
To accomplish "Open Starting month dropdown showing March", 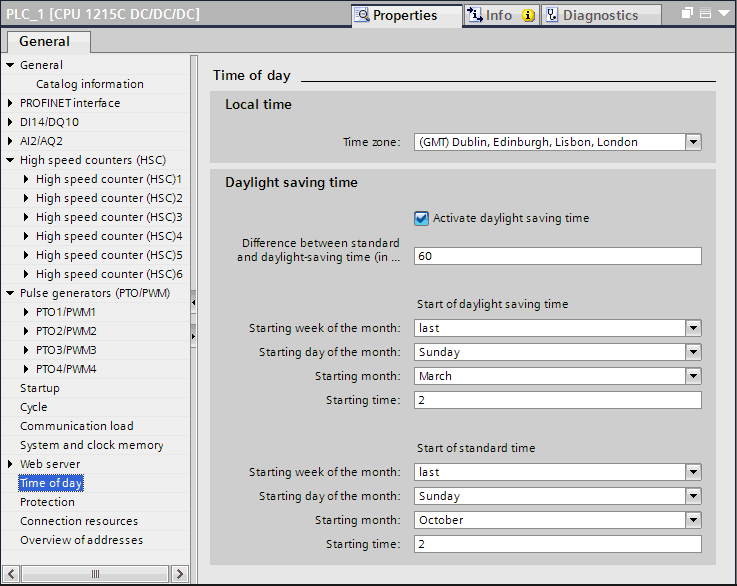I will point(693,376).
